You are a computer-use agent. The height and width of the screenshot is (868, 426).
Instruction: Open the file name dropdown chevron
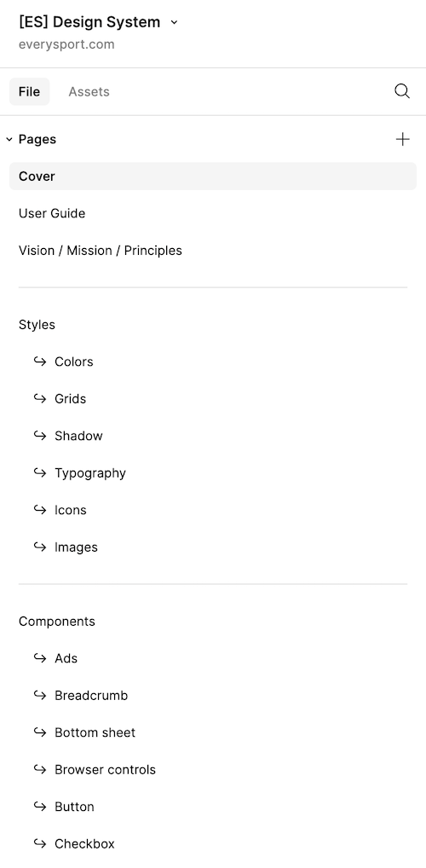pyautogui.click(x=174, y=22)
